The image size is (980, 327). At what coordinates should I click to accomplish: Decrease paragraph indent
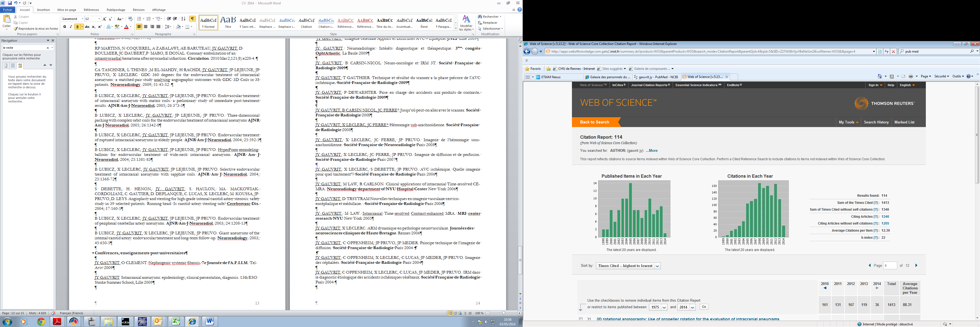tap(169, 19)
